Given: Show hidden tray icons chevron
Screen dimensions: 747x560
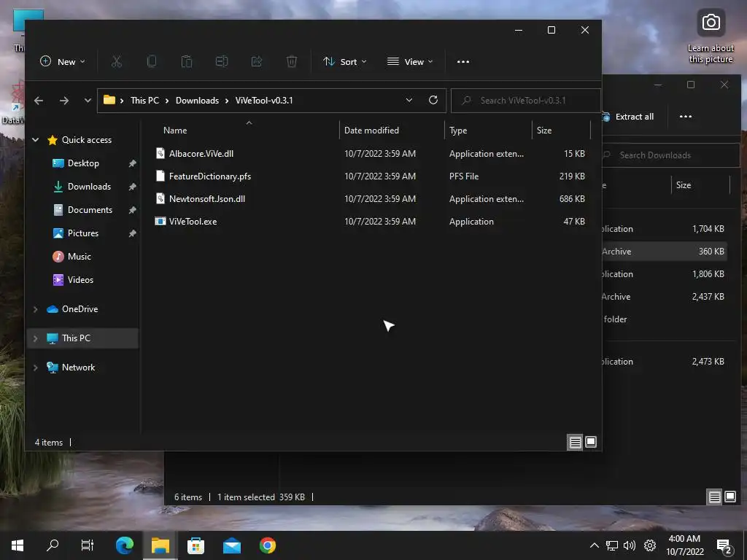Looking at the screenshot, I should [594, 545].
